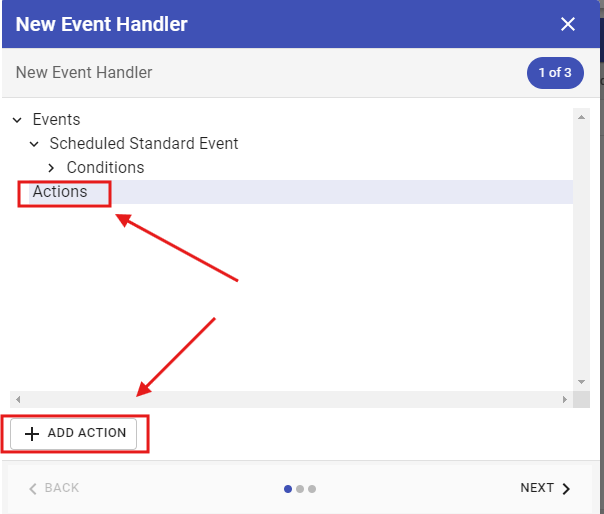Click the horizontal scrollbar right arrow
The height and width of the screenshot is (514, 604).
tap(565, 399)
